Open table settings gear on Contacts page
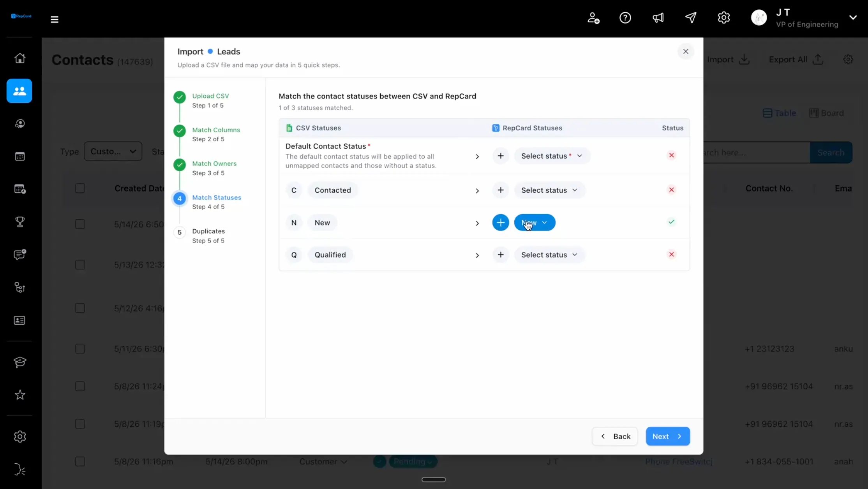The width and height of the screenshot is (868, 489). (x=848, y=60)
